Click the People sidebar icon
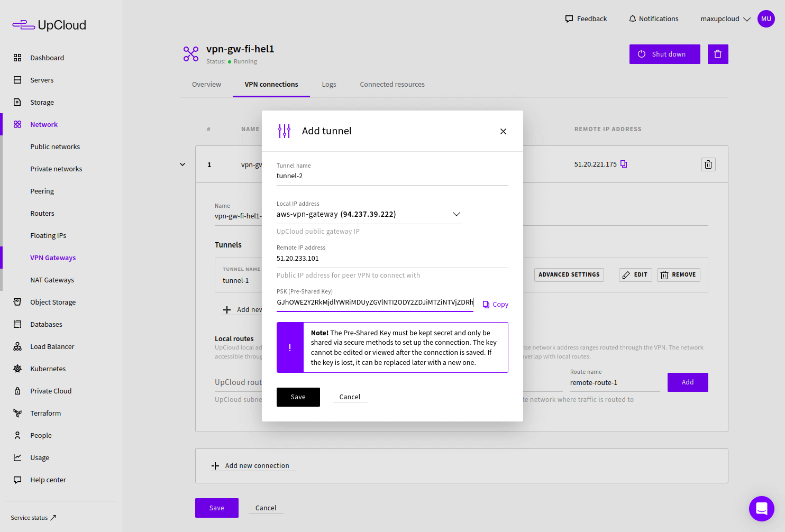785x532 pixels. (17, 435)
